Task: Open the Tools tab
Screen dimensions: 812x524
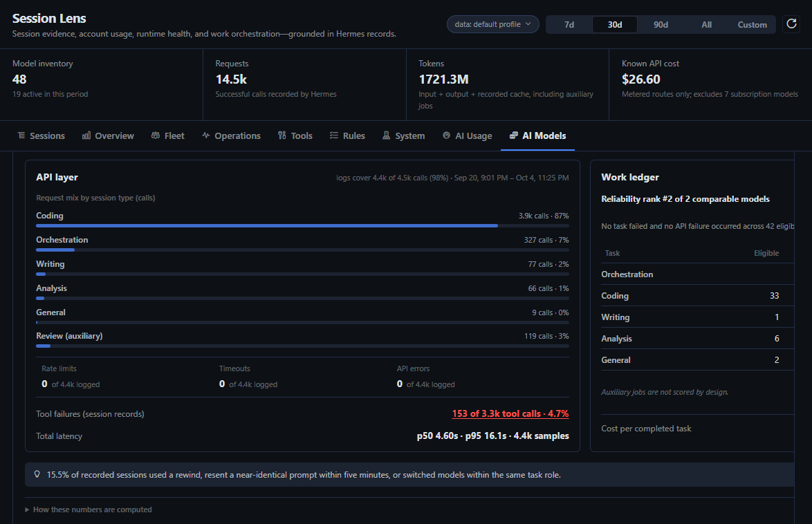Action: coord(295,135)
